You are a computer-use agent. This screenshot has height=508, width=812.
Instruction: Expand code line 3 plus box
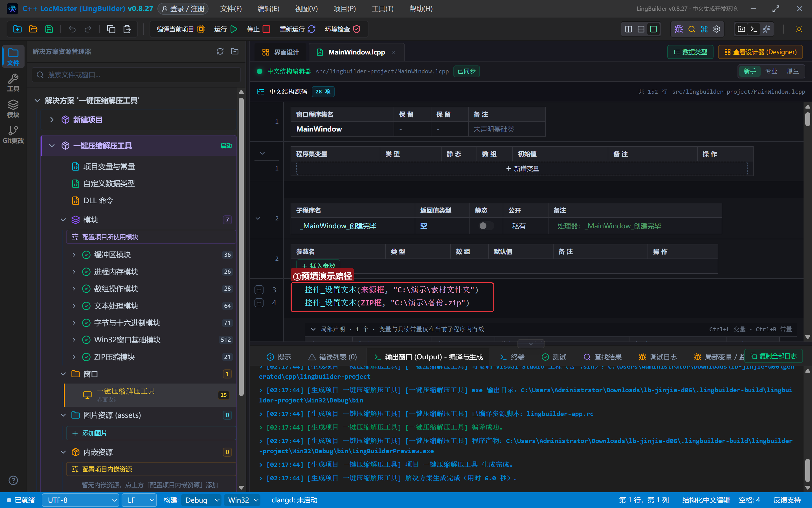coord(259,290)
